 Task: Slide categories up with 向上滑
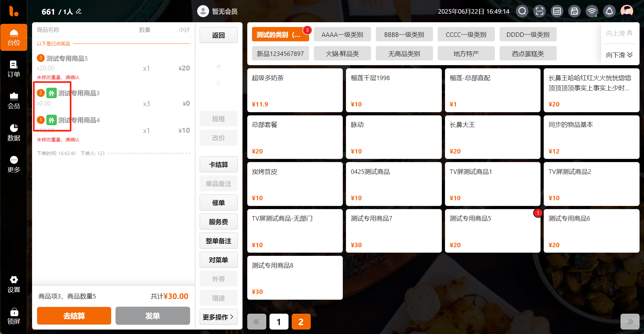(x=619, y=33)
